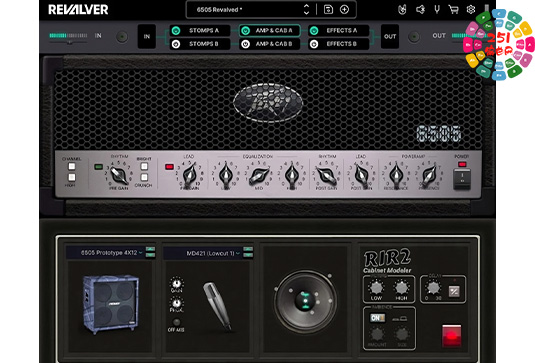The height and width of the screenshot is (363, 535).
Task: Click the MD421 microphone image
Action: [218, 306]
